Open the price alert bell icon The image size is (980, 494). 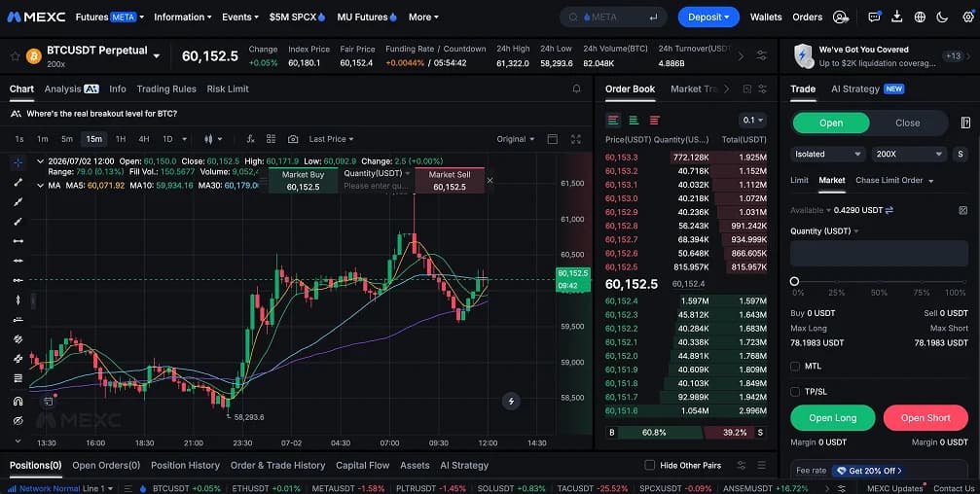point(577,88)
